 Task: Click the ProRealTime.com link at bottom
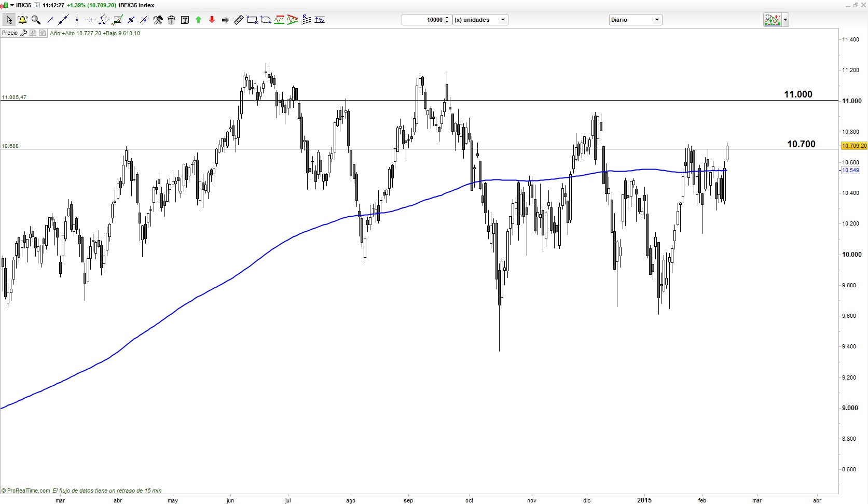[x=29, y=491]
